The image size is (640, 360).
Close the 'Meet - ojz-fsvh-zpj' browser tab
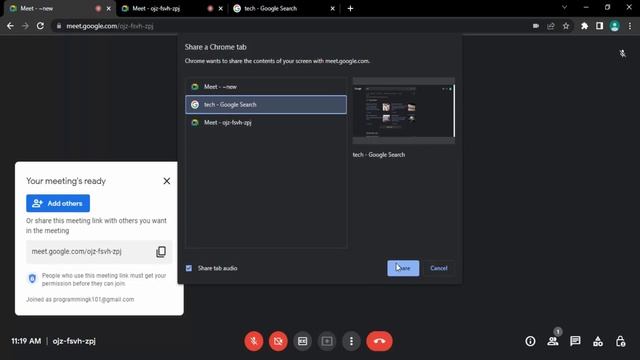220,8
